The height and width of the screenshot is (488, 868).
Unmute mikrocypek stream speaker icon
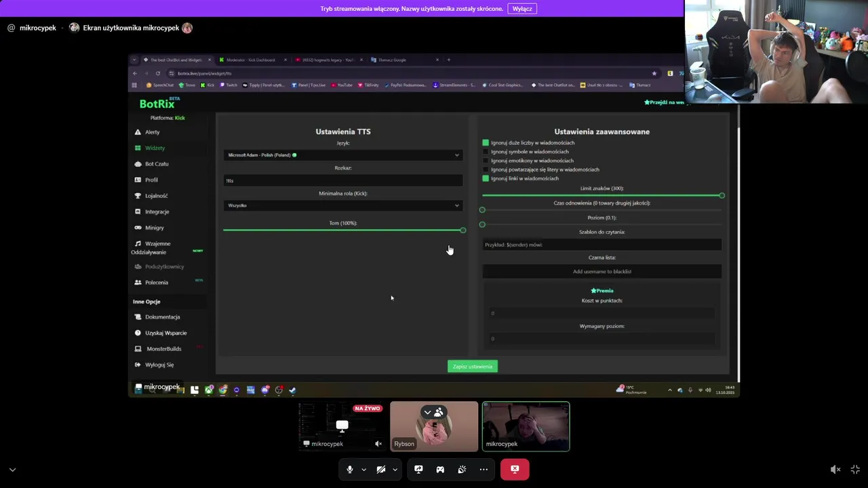pos(378,444)
